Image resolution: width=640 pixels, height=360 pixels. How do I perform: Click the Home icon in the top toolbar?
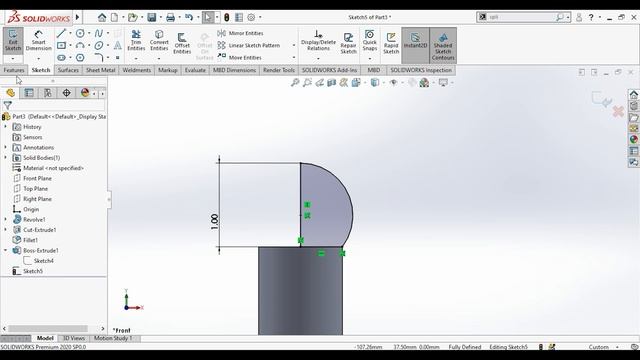point(102,17)
